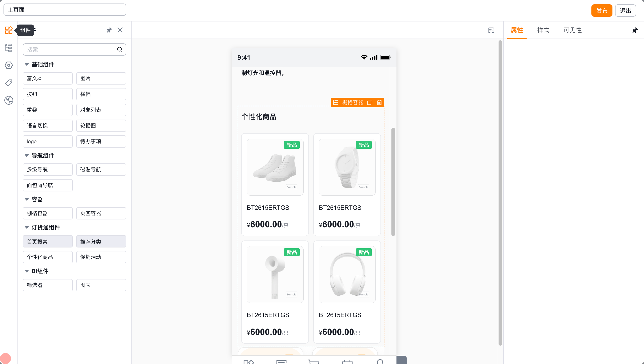Click the tag icon in left sidebar

[x=9, y=83]
